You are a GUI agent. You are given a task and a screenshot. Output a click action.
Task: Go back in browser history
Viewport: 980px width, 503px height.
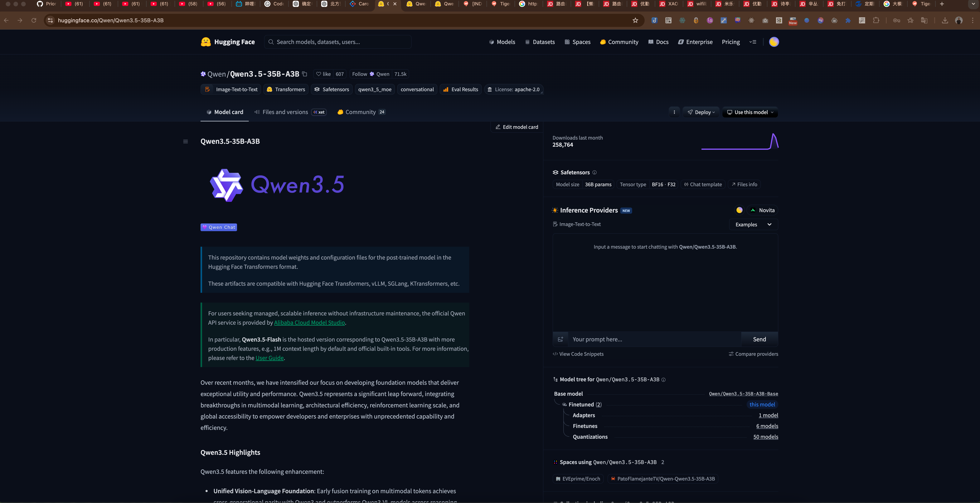[7, 21]
